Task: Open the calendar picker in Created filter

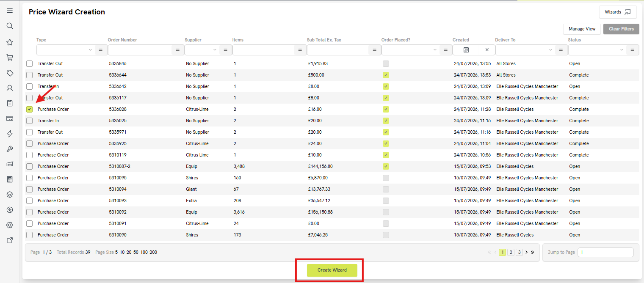Action: point(466,50)
